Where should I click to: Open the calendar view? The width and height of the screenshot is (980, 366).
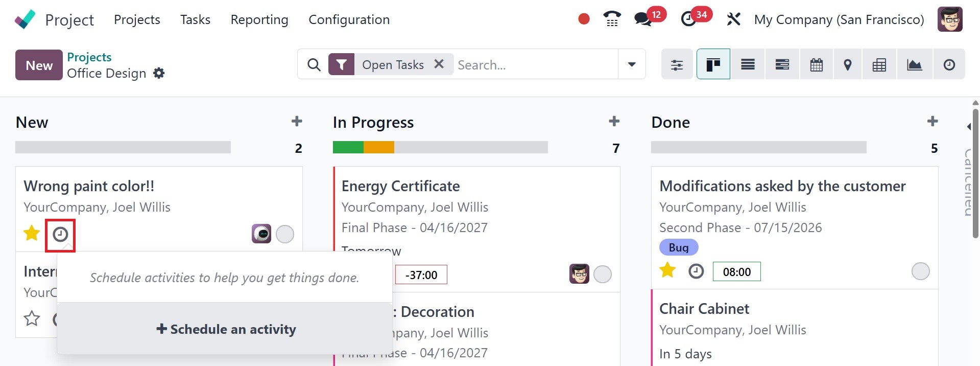816,65
